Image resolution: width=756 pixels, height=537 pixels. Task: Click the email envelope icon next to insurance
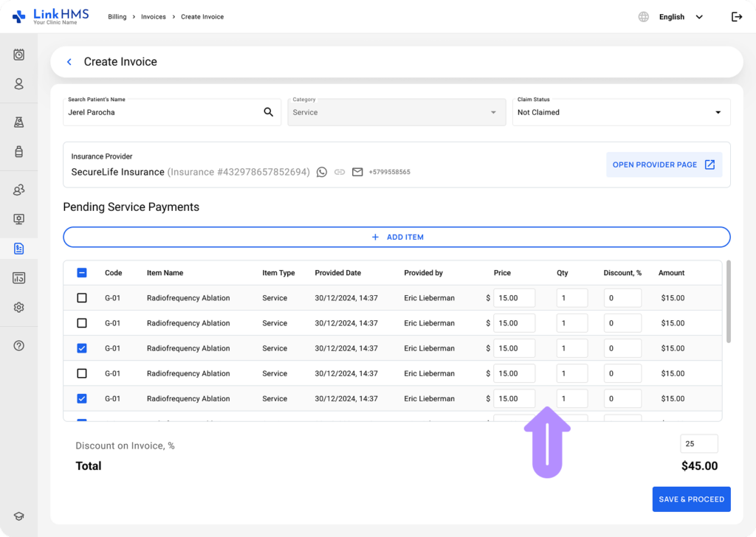pos(357,172)
